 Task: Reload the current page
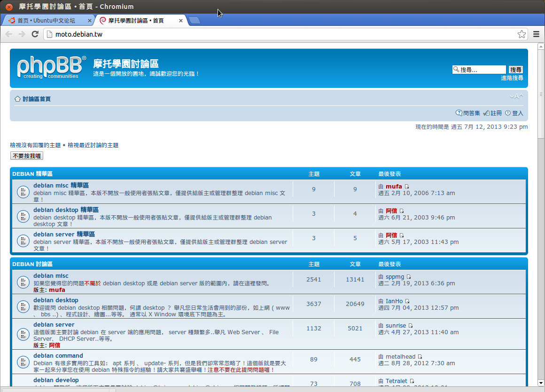pyautogui.click(x=35, y=34)
